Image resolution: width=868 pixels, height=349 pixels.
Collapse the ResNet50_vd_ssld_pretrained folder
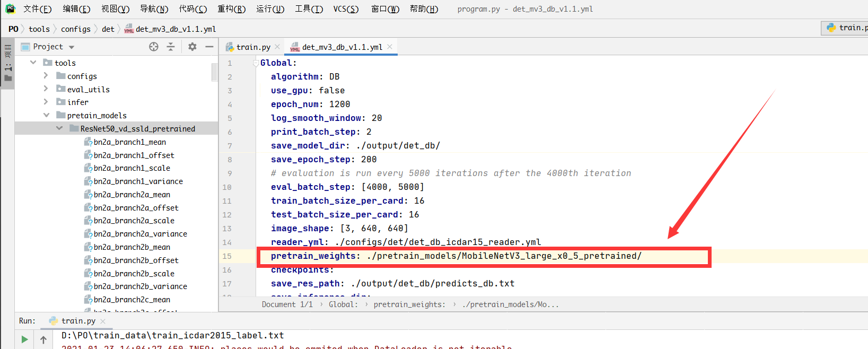pos(59,128)
